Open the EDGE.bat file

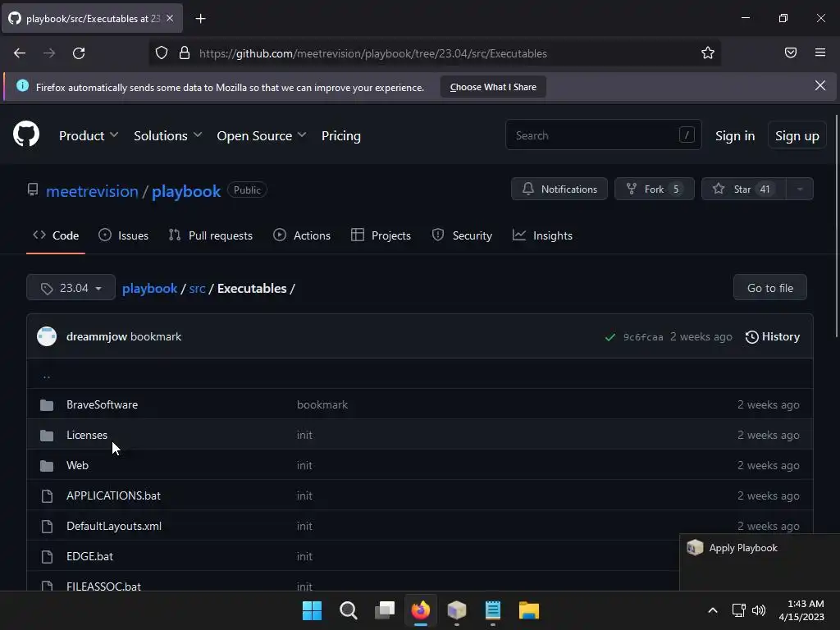89,556
